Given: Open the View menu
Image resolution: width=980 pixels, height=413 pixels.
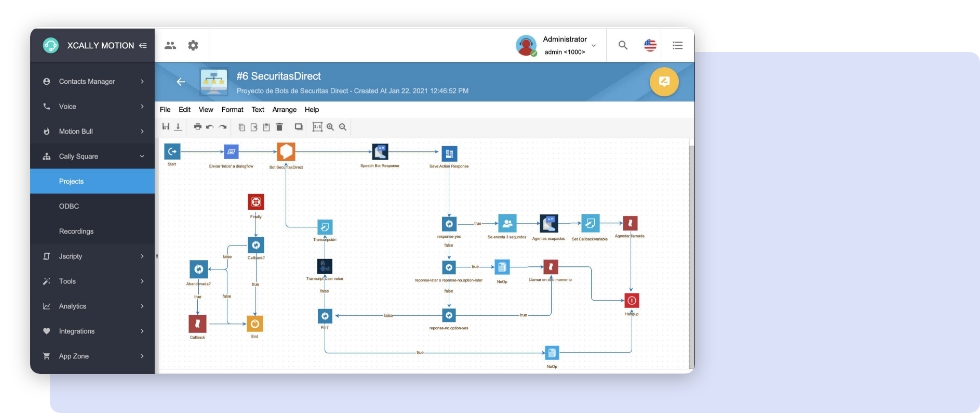Looking at the screenshot, I should (206, 109).
